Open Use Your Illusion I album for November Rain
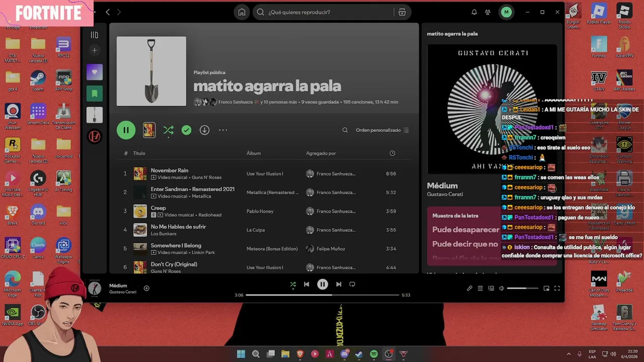644x362 pixels. tap(265, 173)
